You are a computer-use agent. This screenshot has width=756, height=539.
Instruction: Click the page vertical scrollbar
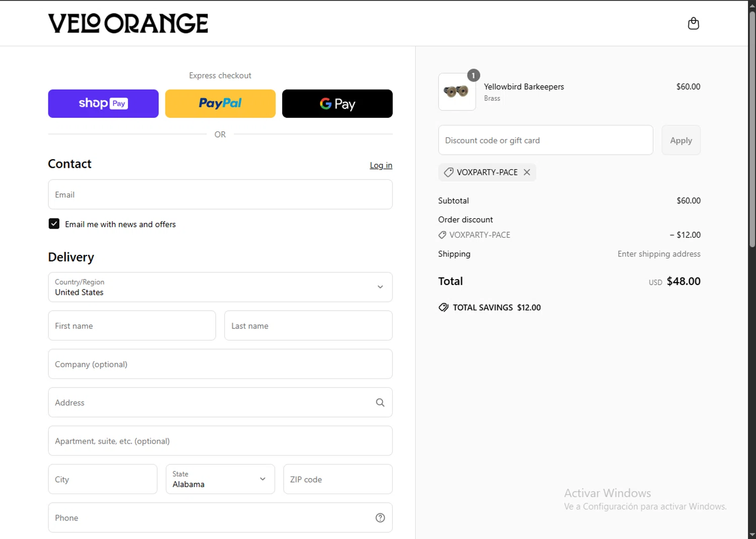click(752, 128)
